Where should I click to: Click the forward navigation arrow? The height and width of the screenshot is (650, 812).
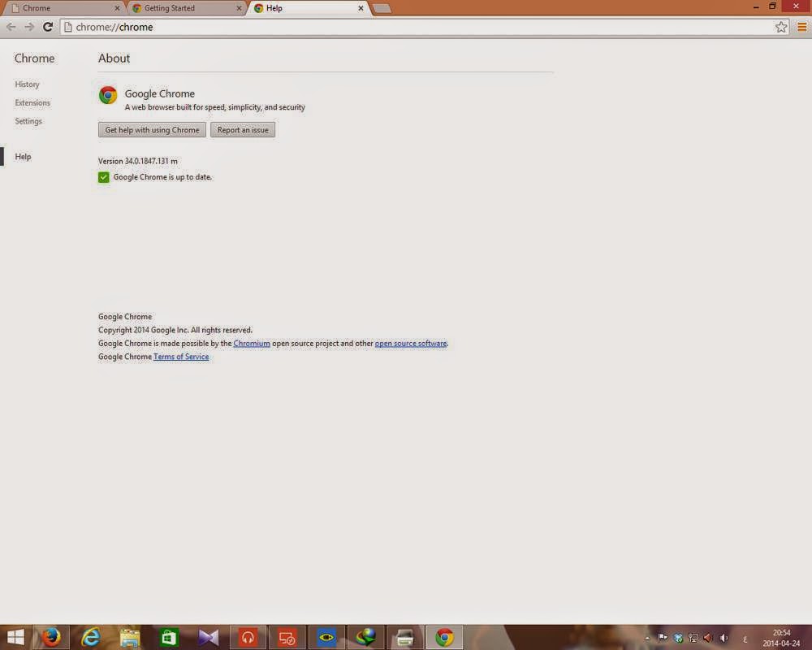click(x=29, y=27)
